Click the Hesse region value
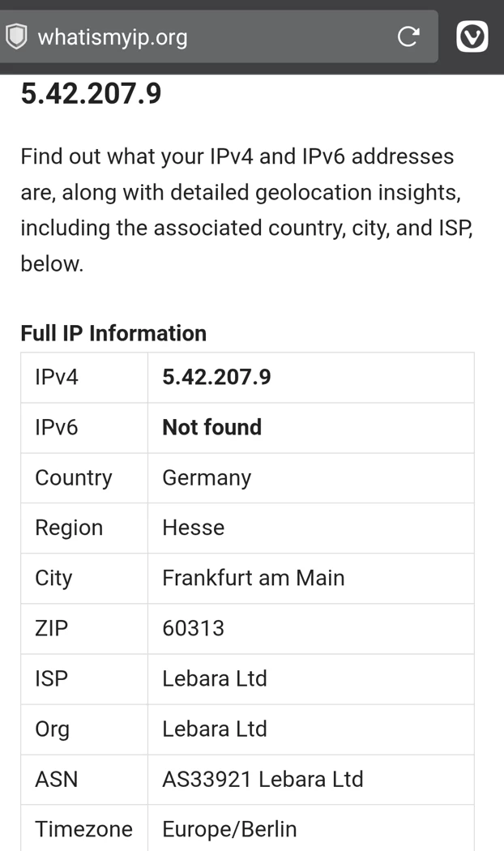The image size is (504, 851). point(193,528)
